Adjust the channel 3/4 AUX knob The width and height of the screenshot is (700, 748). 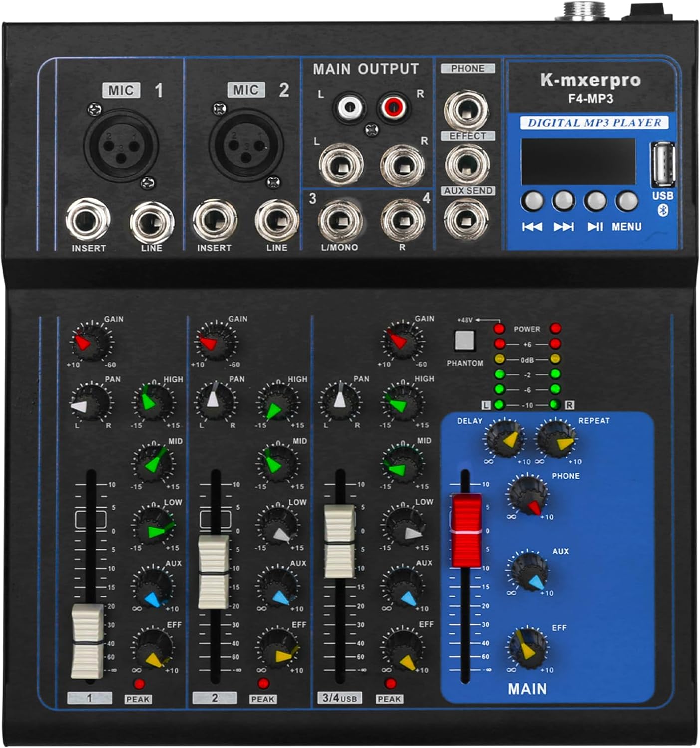click(x=403, y=587)
